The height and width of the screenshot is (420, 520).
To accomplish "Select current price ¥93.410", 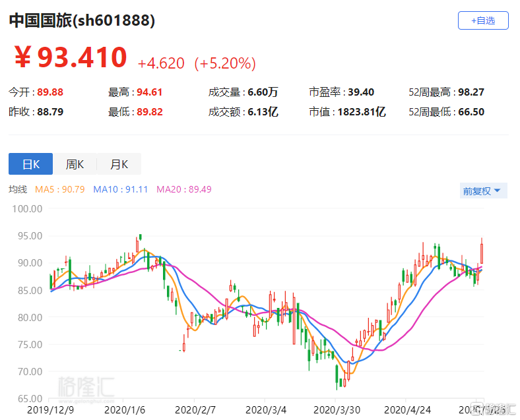I will click(x=71, y=57).
